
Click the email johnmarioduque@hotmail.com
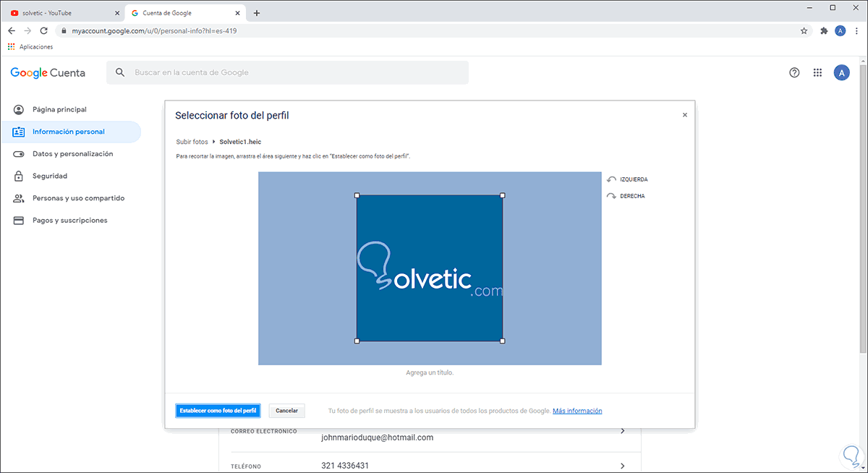pyautogui.click(x=377, y=438)
